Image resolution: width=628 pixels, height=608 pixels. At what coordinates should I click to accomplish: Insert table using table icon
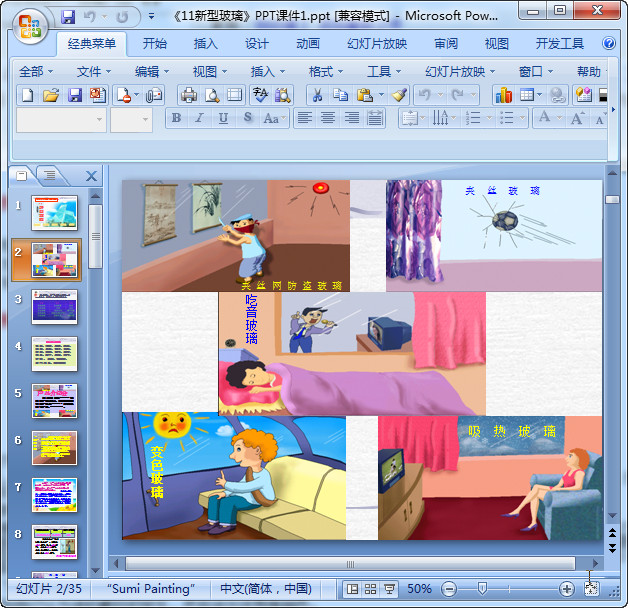point(527,95)
